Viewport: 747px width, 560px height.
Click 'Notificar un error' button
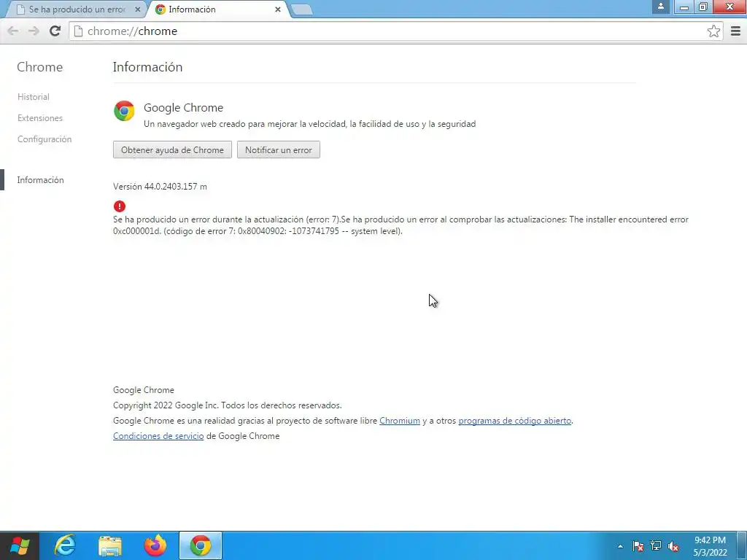279,149
